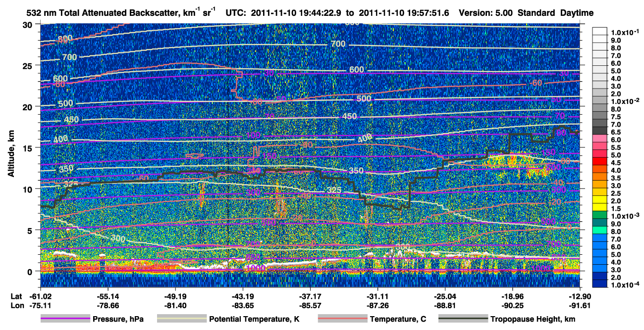Click the altitude tick label '5'
Image resolution: width=644 pixels, height=330 pixels.
[x=31, y=230]
